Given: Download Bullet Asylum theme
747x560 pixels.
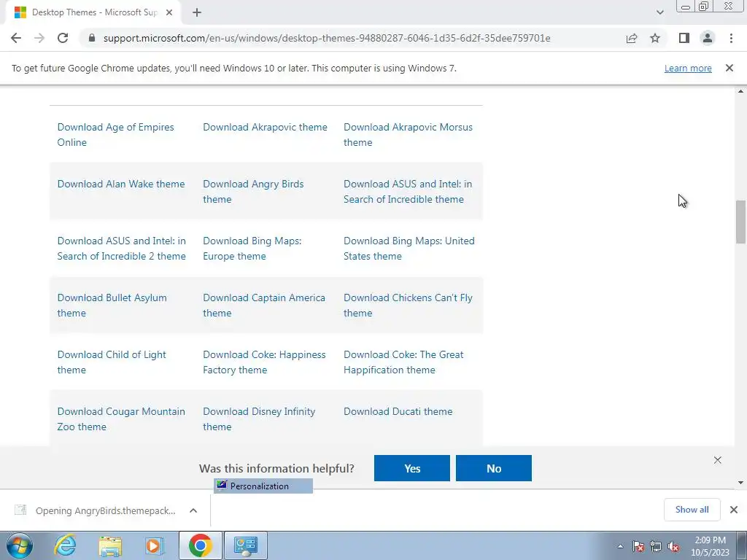Looking at the screenshot, I should pos(112,306).
